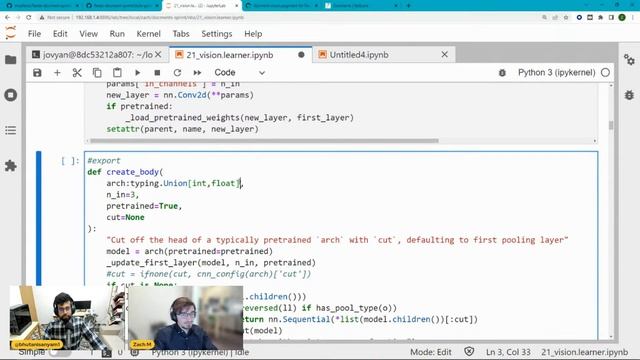
Task: Click the kernel status circle indicator
Action: click(x=605, y=73)
